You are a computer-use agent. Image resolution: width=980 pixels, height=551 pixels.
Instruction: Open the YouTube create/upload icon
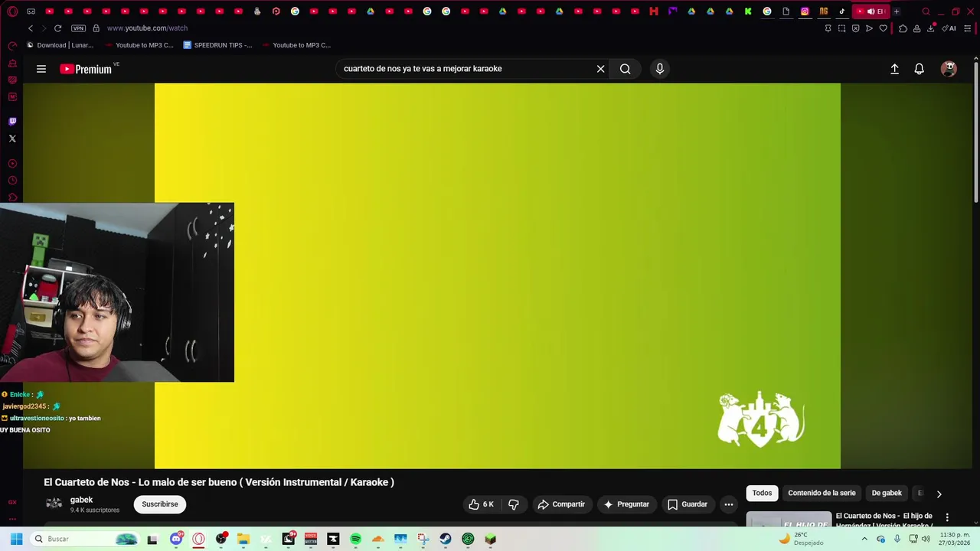tap(894, 69)
